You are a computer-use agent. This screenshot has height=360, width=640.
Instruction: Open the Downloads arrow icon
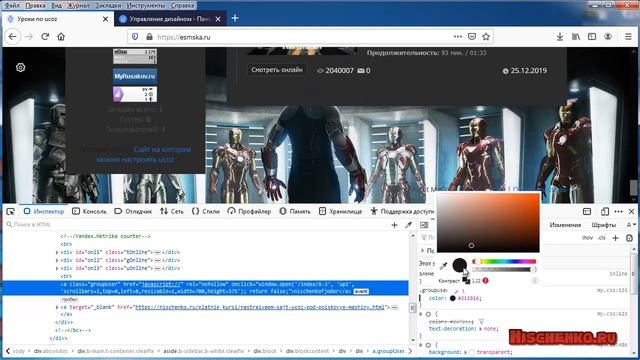560,37
